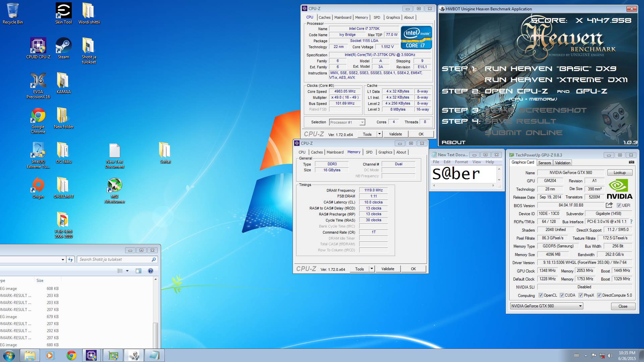
Task: Click Explorer refresh arrows button
Action: tap(70, 259)
